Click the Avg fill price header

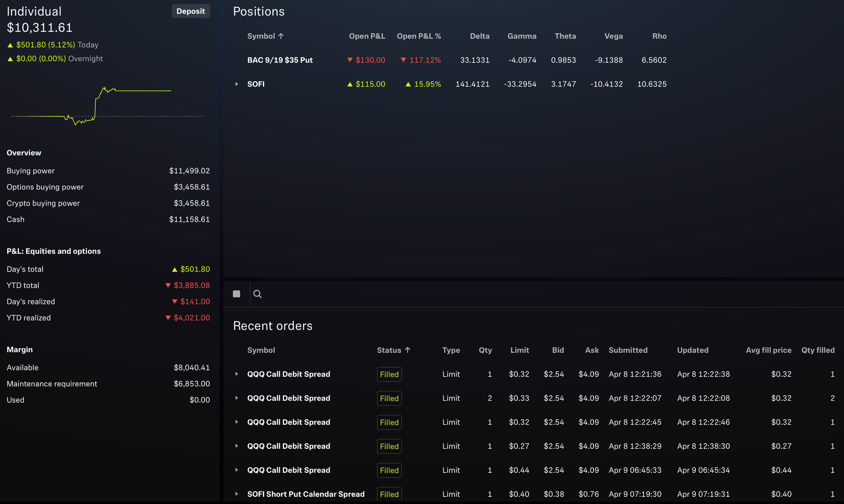point(768,350)
